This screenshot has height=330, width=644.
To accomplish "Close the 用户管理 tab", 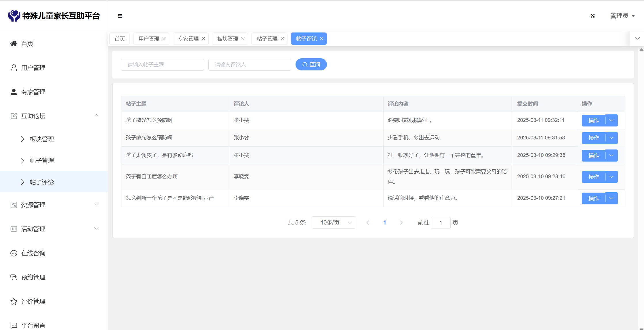I will 164,39.
